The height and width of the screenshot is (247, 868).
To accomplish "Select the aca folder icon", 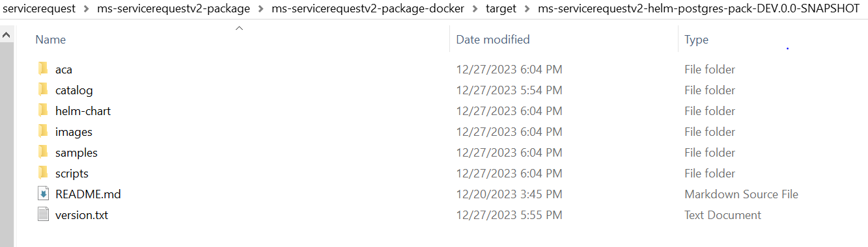I will [x=44, y=69].
